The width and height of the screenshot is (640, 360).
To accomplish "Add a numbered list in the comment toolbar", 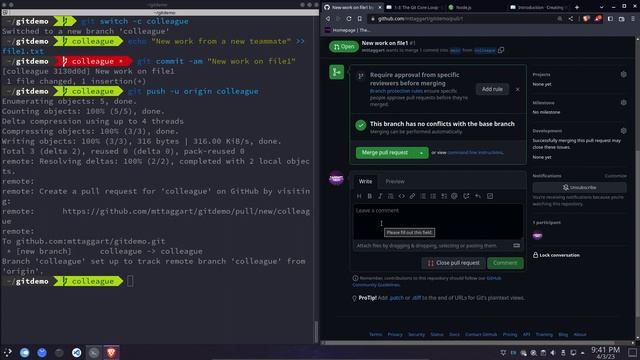I will pyautogui.click(x=433, y=196).
